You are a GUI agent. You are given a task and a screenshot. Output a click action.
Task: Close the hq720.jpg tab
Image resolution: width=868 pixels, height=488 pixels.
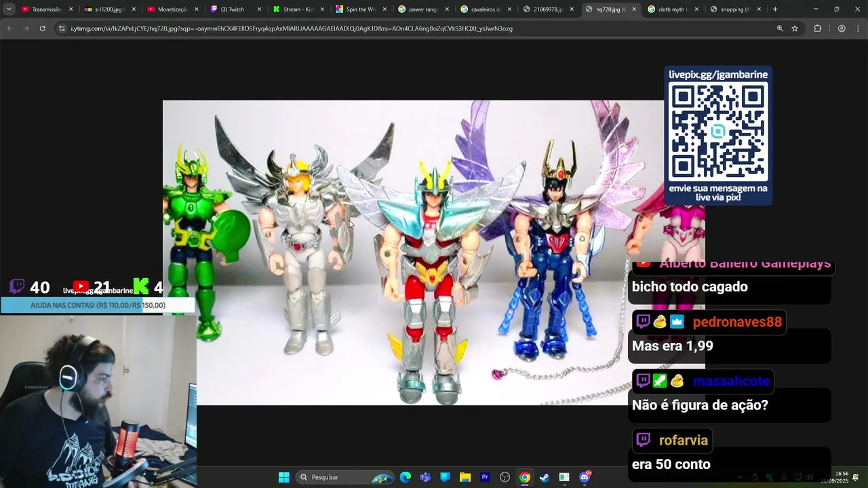tap(634, 9)
